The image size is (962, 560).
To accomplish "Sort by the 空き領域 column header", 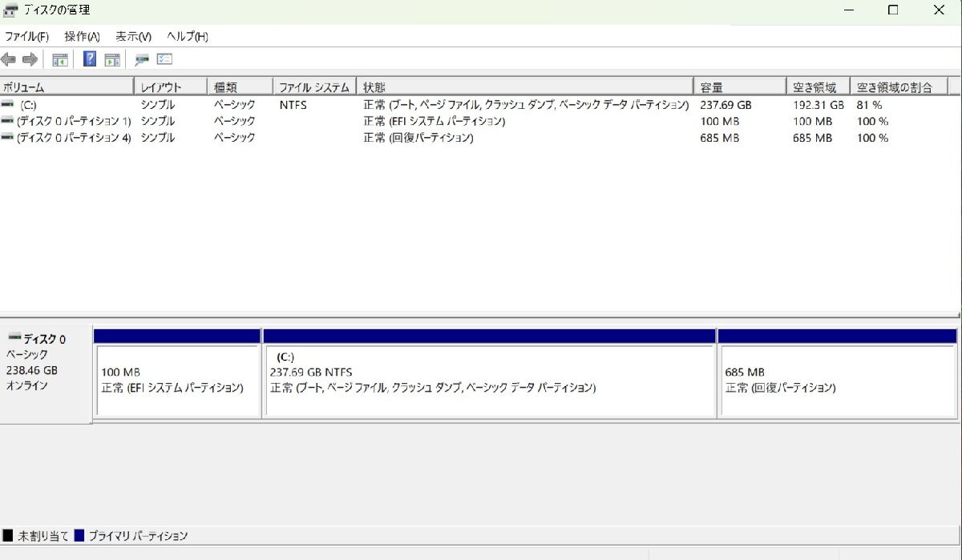I will click(x=819, y=87).
